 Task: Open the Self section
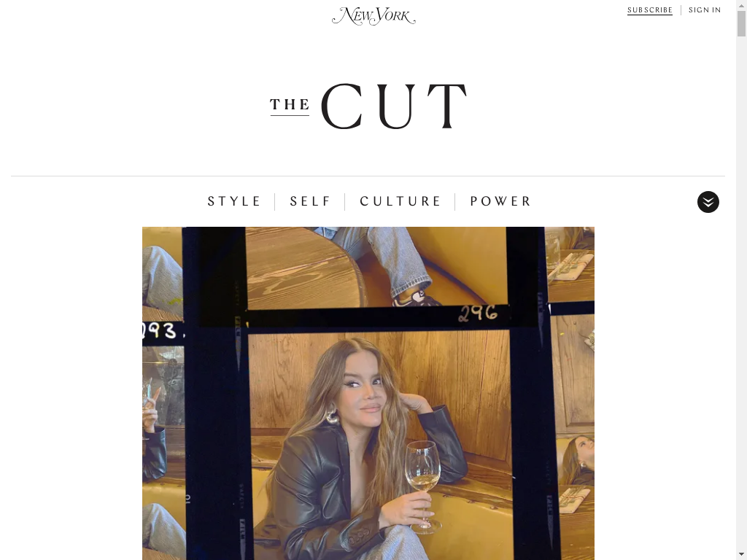pos(310,201)
